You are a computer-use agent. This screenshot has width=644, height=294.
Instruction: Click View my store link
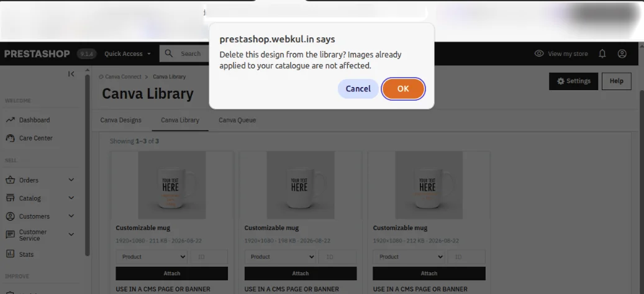pos(568,54)
